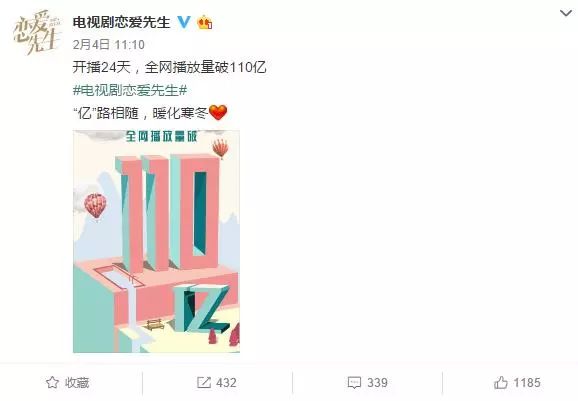
Task: Click the blue verified V badge
Action: point(184,22)
